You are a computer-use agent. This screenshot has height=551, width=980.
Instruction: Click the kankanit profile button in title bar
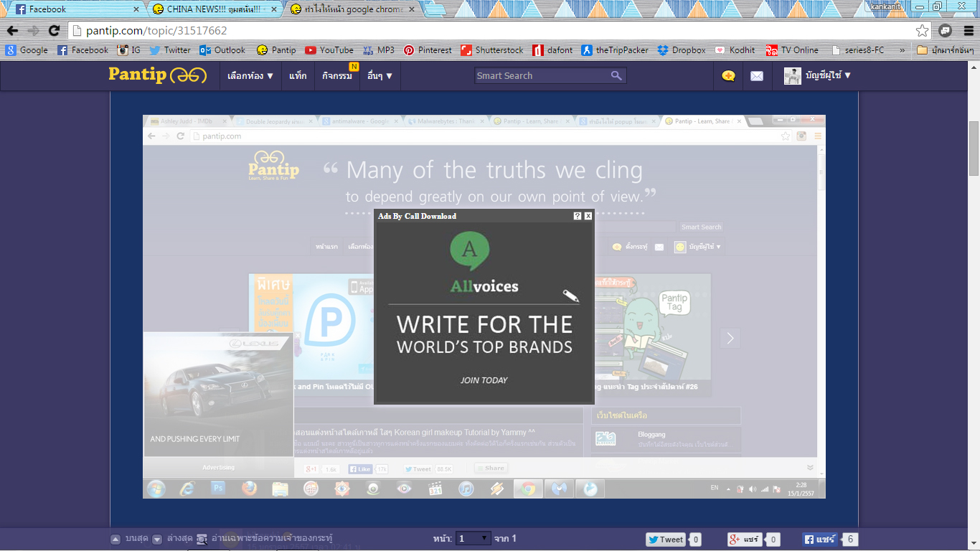(886, 6)
